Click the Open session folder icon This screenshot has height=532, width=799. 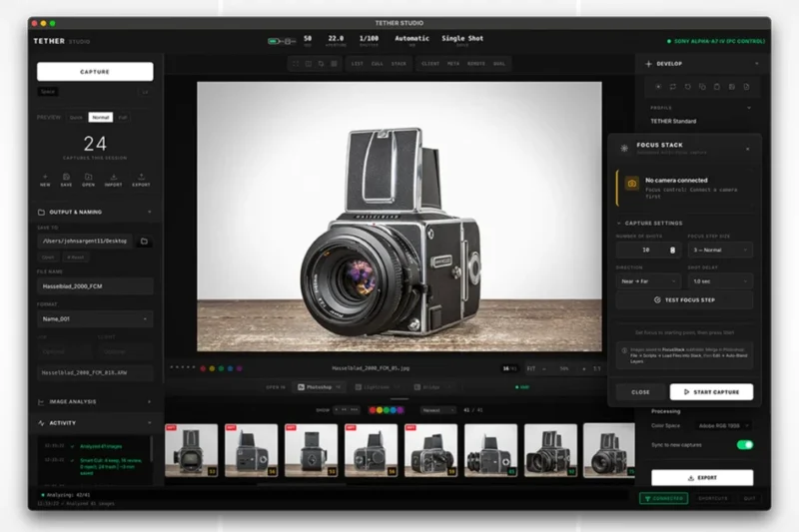click(88, 177)
